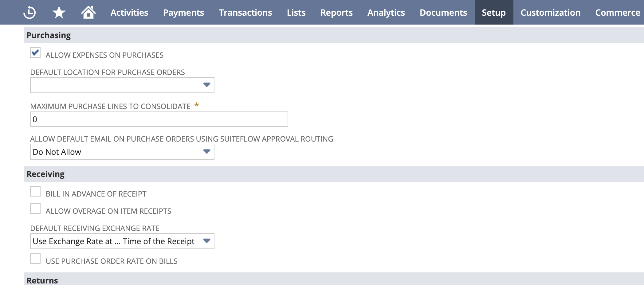Open the Setup menu

tap(494, 13)
